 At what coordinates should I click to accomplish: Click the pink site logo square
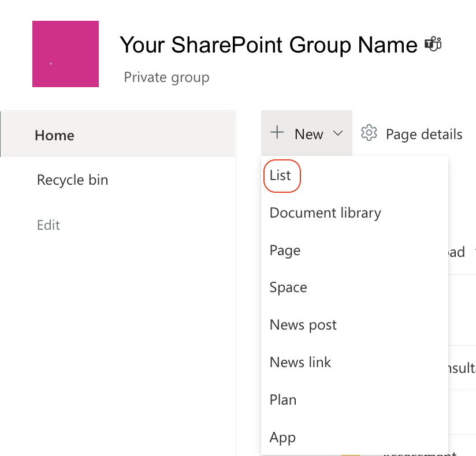65,54
